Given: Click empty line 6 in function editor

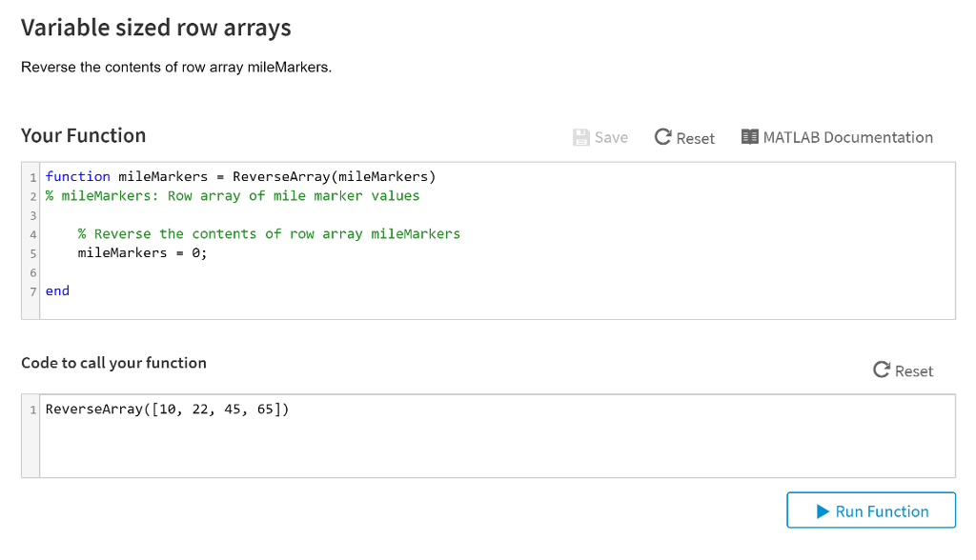Looking at the screenshot, I should [x=286, y=272].
